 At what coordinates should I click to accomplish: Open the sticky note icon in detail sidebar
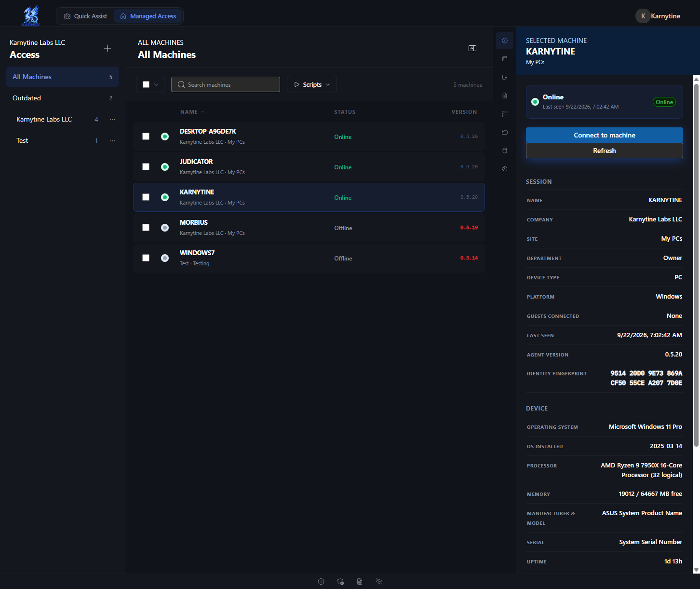coord(505,77)
